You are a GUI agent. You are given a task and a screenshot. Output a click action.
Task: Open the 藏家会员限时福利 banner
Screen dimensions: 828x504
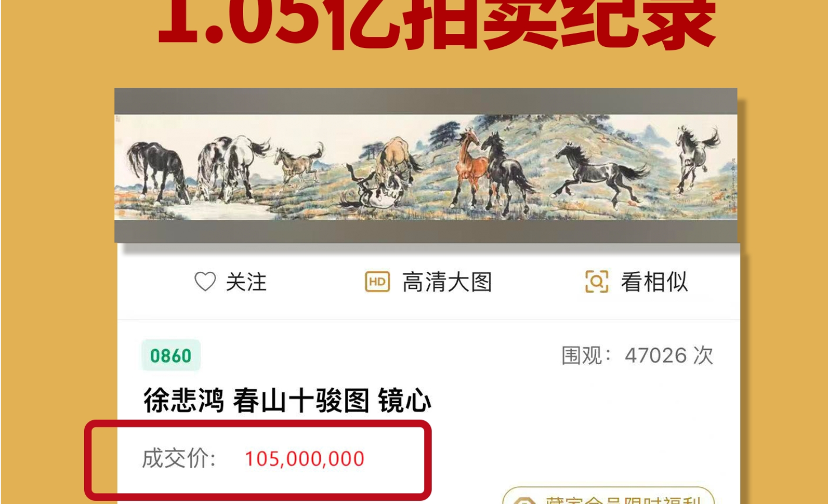pos(608,496)
